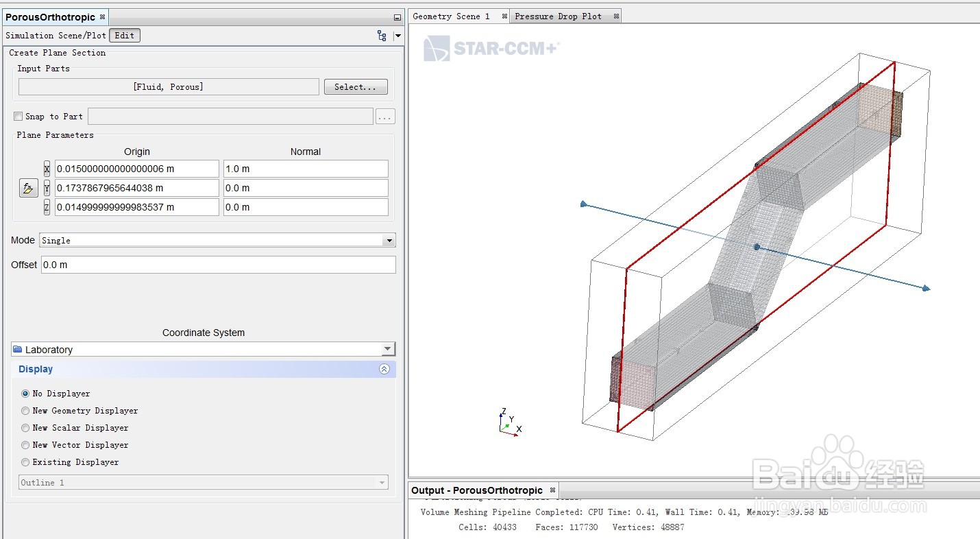This screenshot has height=539, width=980.
Task: Select New Geometry Displayer option
Action: (x=25, y=411)
